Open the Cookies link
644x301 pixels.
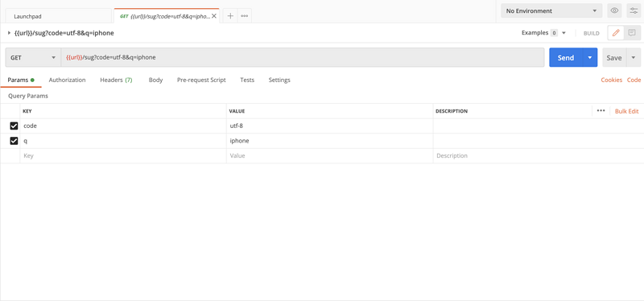coord(612,80)
